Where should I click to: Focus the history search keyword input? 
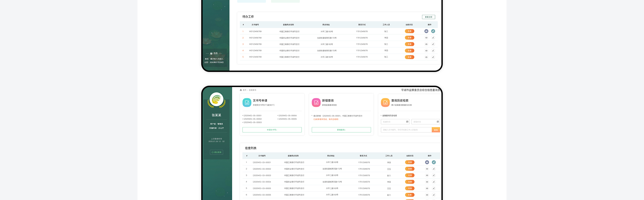coord(406,130)
